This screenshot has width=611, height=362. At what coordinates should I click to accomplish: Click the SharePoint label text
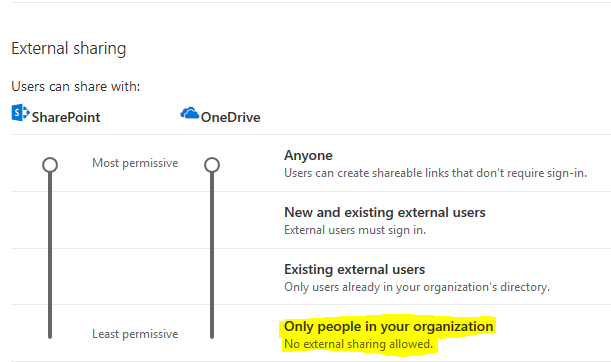66,117
